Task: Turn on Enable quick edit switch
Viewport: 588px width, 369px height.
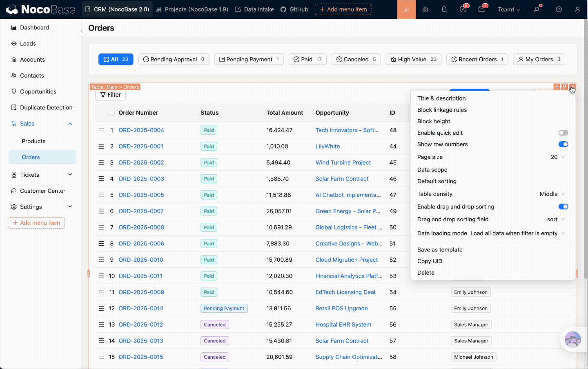Action: 563,133
